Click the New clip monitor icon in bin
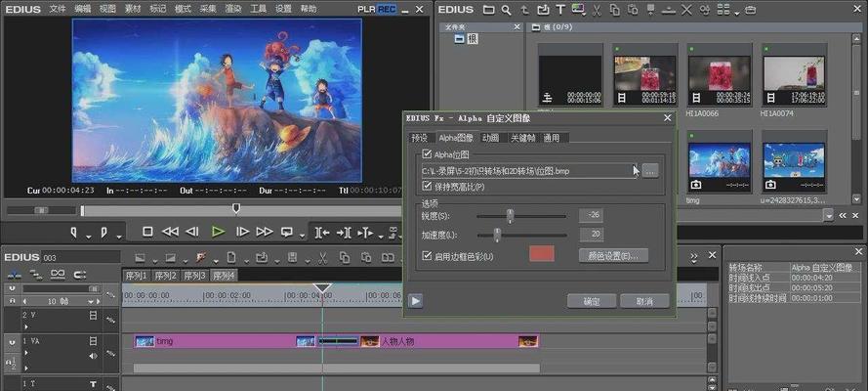Image resolution: width=868 pixels, height=391 pixels. [577, 9]
